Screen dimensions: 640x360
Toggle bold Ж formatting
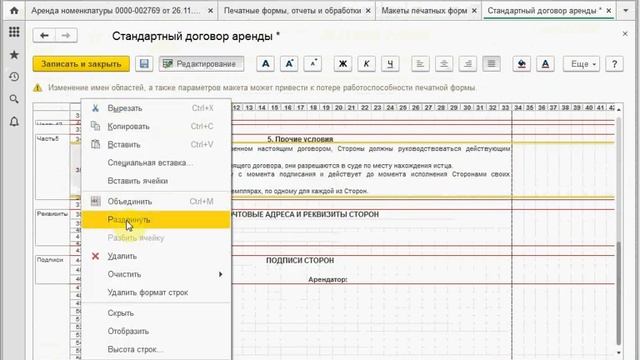tap(343, 64)
